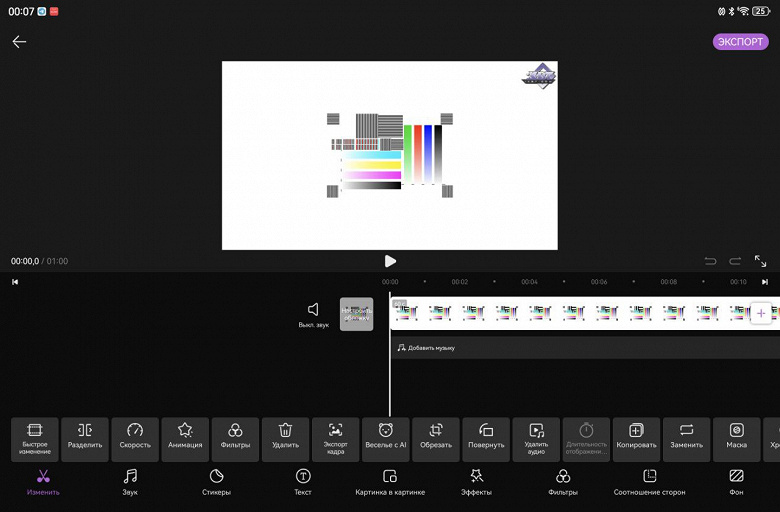This screenshot has width=780, height=512.
Task: Open Анимация tool
Action: (x=185, y=439)
